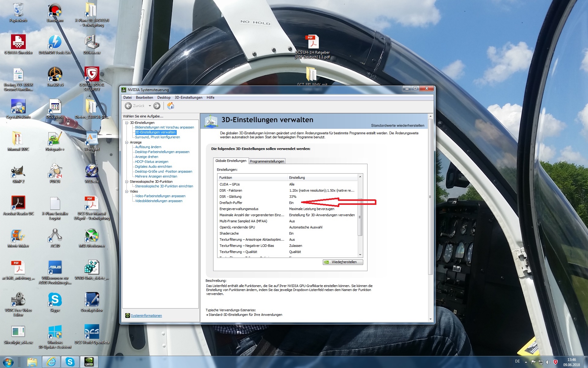588x368 pixels.
Task: Open the Hilfe menu
Action: click(x=210, y=98)
